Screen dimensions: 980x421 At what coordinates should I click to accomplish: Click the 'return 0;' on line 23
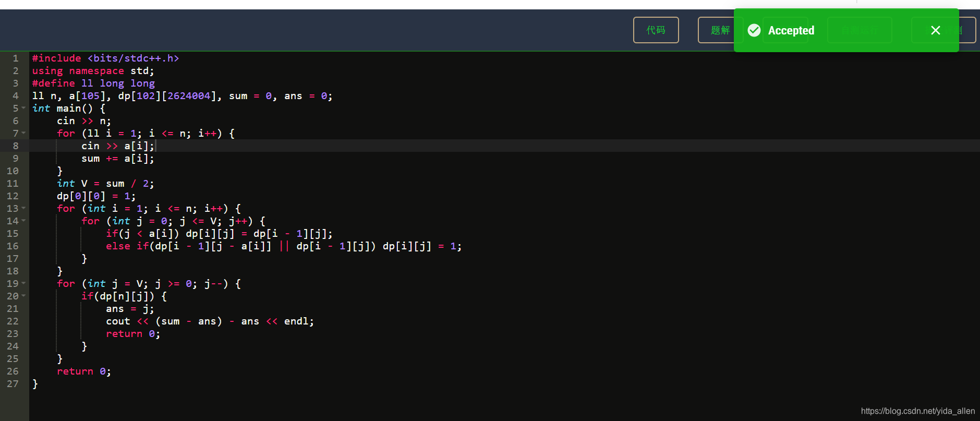133,333
